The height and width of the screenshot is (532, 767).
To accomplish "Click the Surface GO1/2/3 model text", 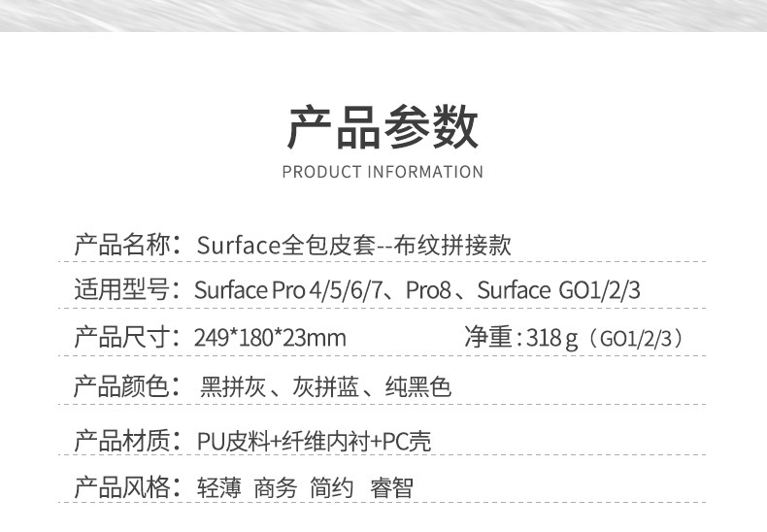I will (559, 291).
